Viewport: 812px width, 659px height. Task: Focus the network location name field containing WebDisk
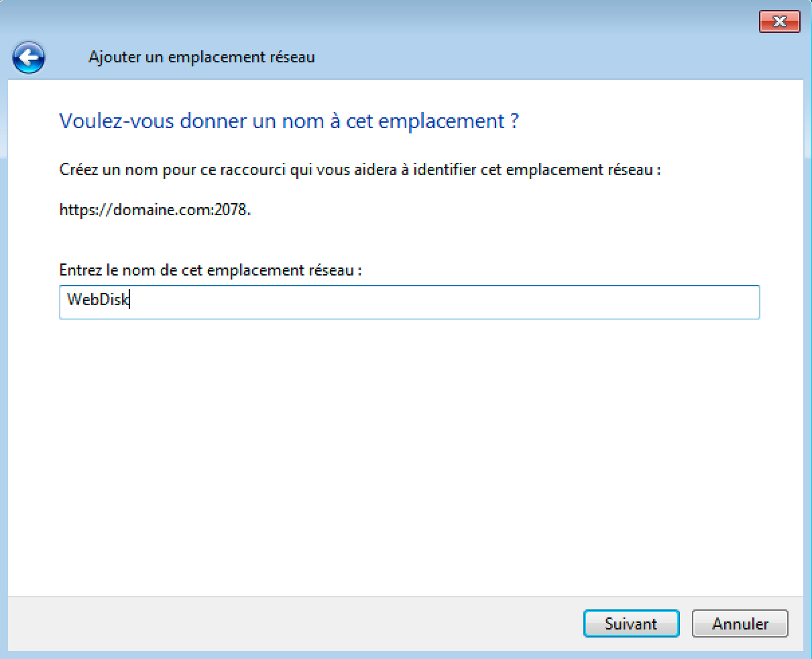click(x=410, y=302)
